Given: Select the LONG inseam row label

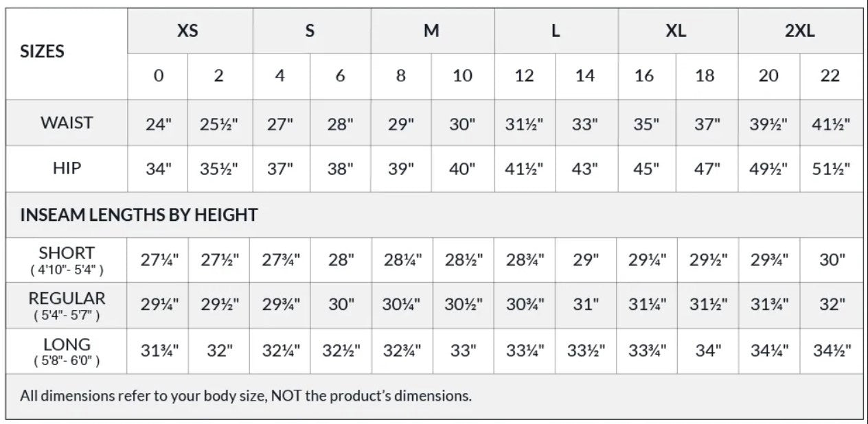Looking at the screenshot, I should pos(67,350).
